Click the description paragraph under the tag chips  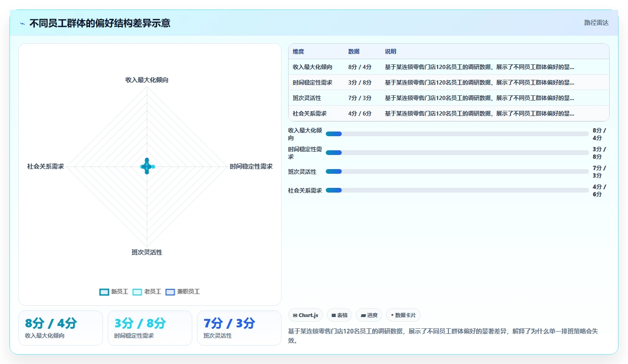point(443,336)
